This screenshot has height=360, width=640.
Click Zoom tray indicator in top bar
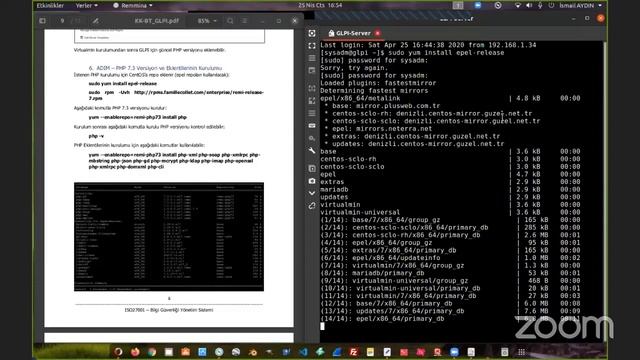pos(478,5)
